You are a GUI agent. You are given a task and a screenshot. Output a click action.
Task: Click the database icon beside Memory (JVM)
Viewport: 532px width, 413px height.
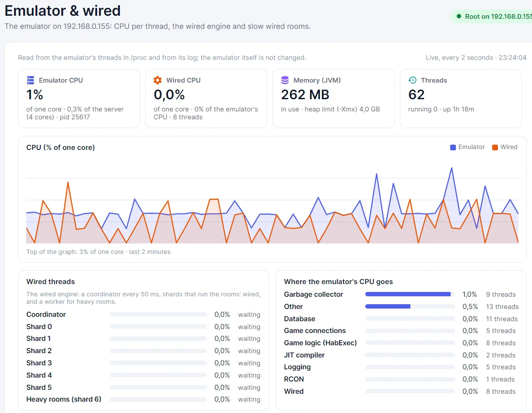point(285,80)
